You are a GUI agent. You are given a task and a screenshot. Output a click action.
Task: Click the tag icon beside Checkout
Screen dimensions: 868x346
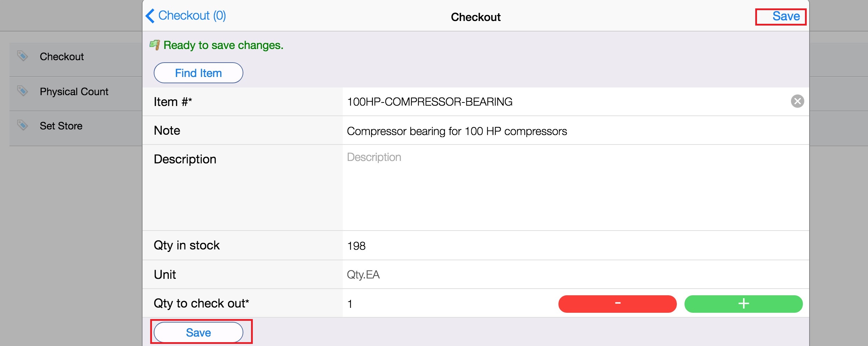point(22,56)
